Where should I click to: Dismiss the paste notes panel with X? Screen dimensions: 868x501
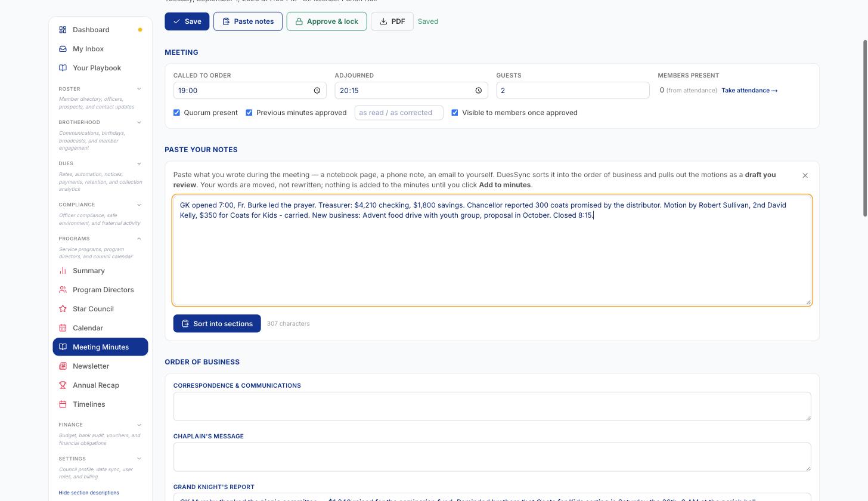pyautogui.click(x=805, y=175)
